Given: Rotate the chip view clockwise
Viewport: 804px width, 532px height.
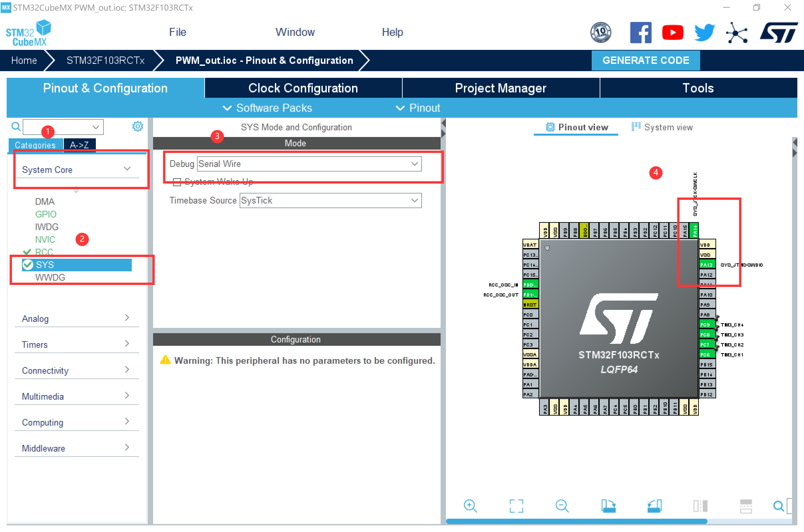Looking at the screenshot, I should pyautogui.click(x=608, y=506).
